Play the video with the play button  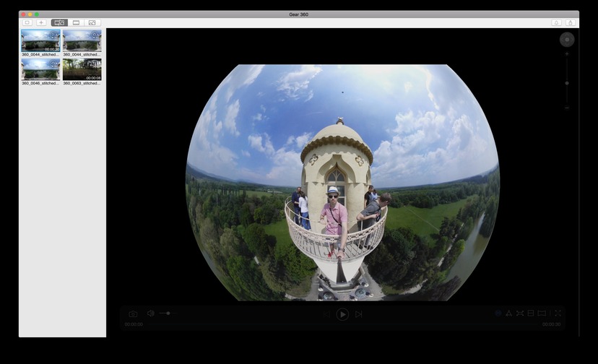[x=342, y=314]
